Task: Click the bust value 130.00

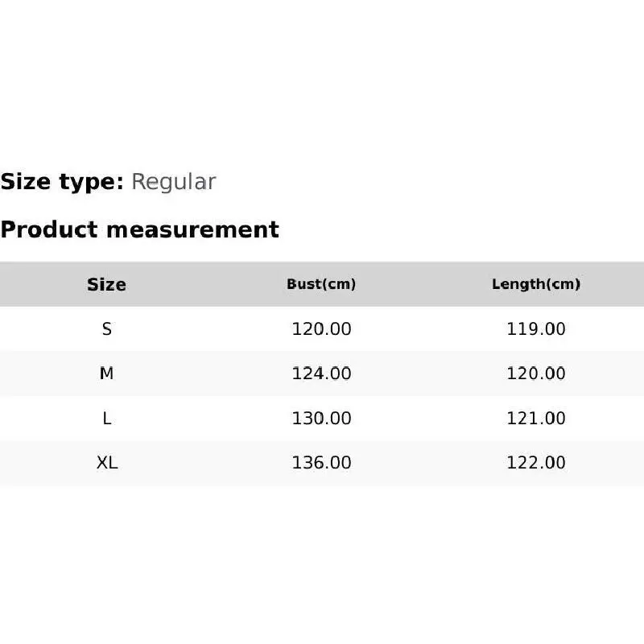Action: pyautogui.click(x=321, y=418)
